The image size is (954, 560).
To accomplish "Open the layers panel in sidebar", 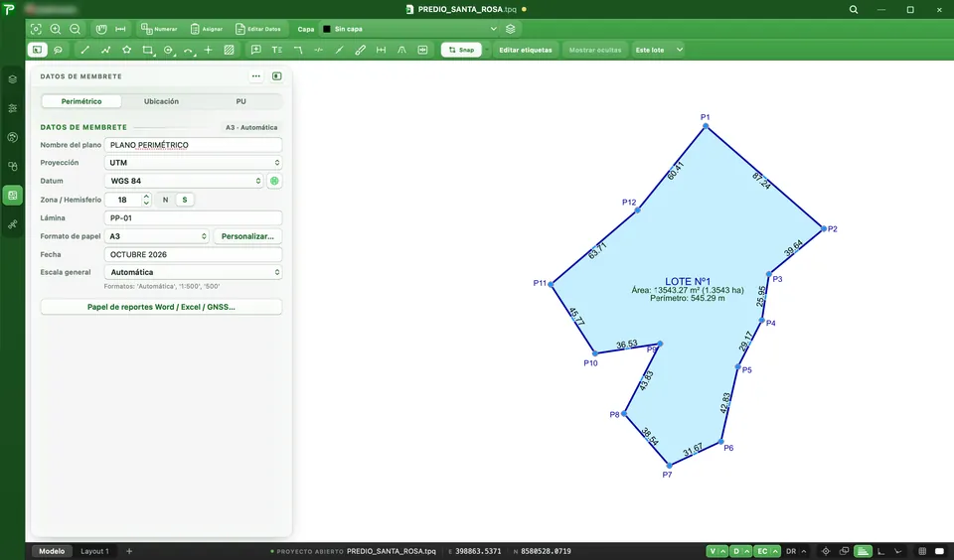I will pos(12,79).
